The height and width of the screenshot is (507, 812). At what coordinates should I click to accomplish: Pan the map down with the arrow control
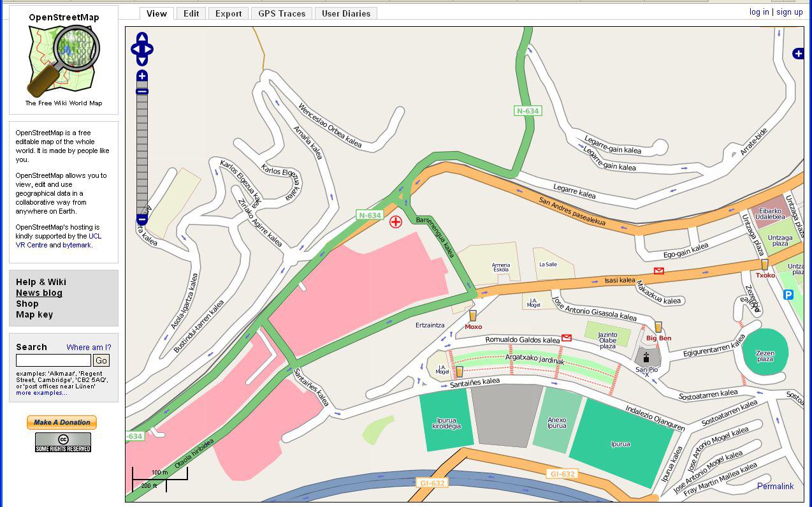(x=141, y=61)
